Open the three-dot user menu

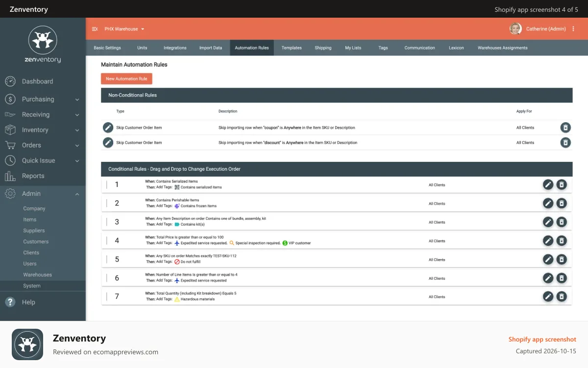[573, 29]
